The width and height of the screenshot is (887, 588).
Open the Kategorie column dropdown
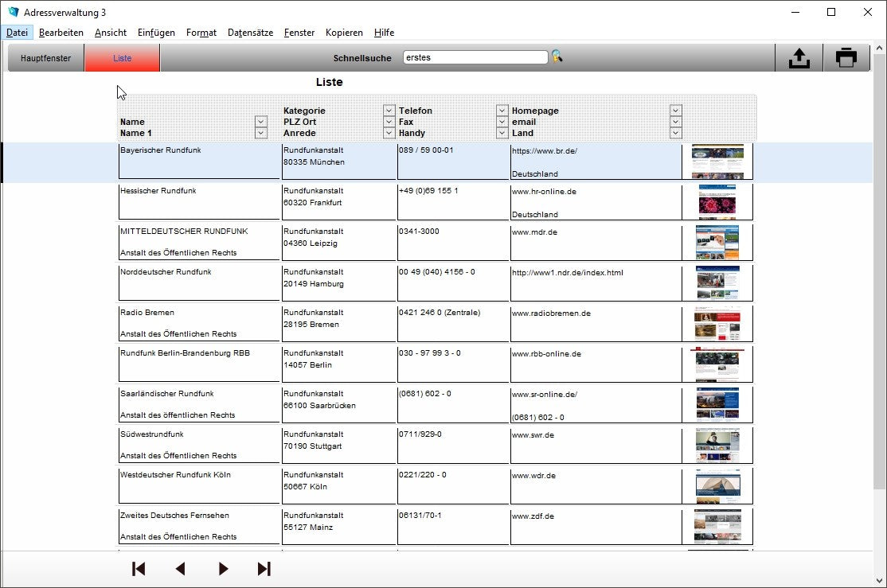[x=389, y=111]
